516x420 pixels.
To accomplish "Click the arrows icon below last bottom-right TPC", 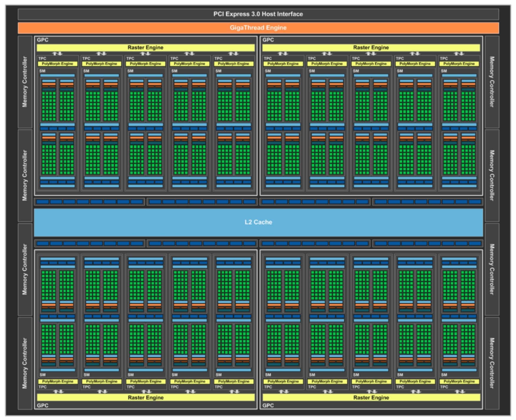I will click(x=459, y=391).
